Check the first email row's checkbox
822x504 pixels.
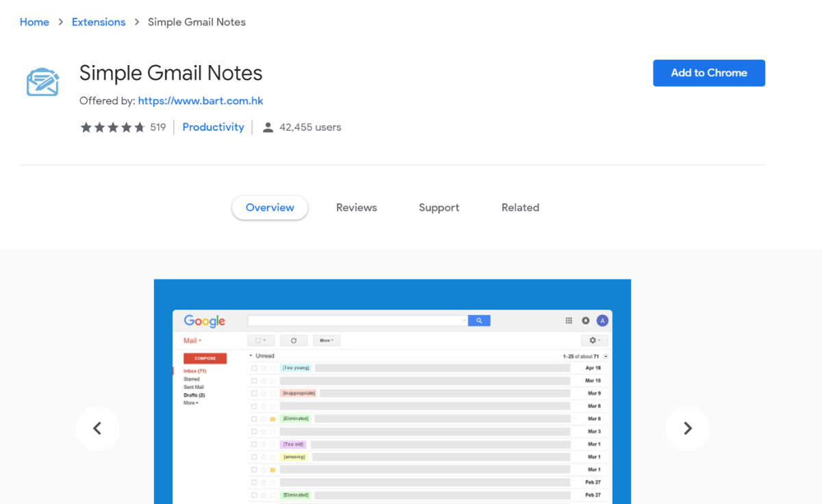click(x=254, y=368)
